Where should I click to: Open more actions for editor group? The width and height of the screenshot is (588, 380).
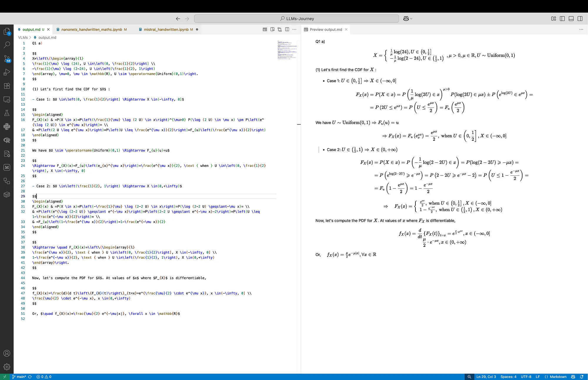[294, 29]
